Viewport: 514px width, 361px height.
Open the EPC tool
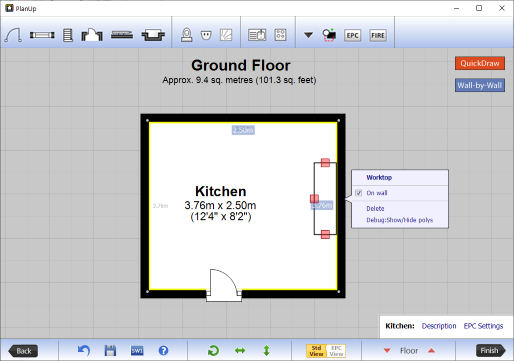tap(352, 35)
